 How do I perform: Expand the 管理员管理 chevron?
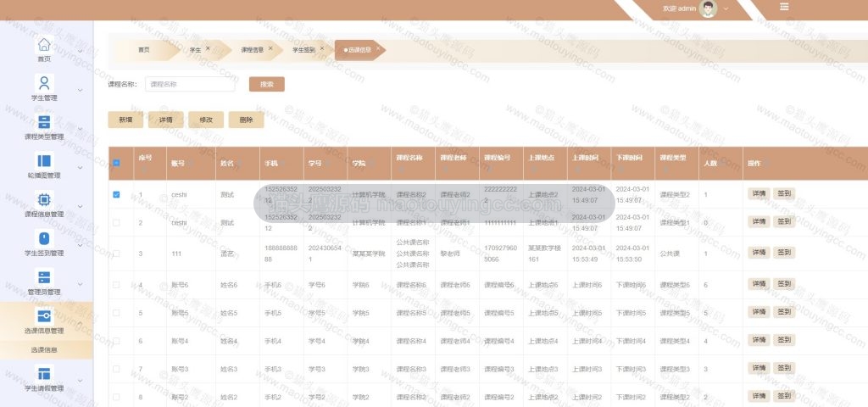80,284
